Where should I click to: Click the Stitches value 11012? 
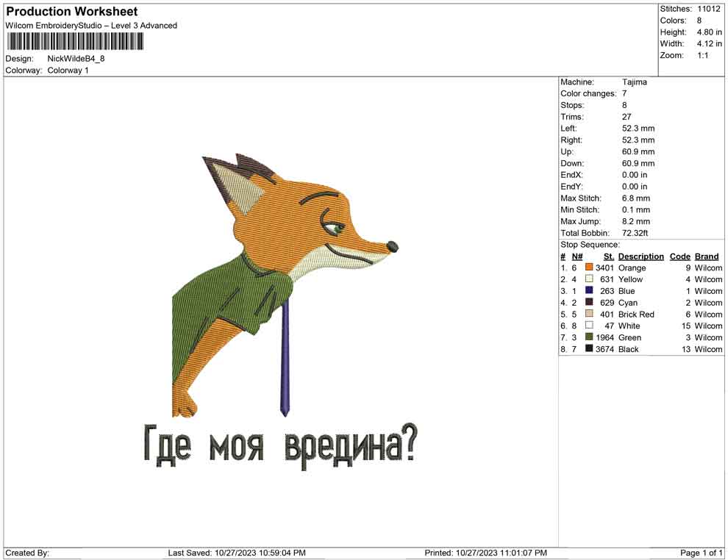[708, 9]
